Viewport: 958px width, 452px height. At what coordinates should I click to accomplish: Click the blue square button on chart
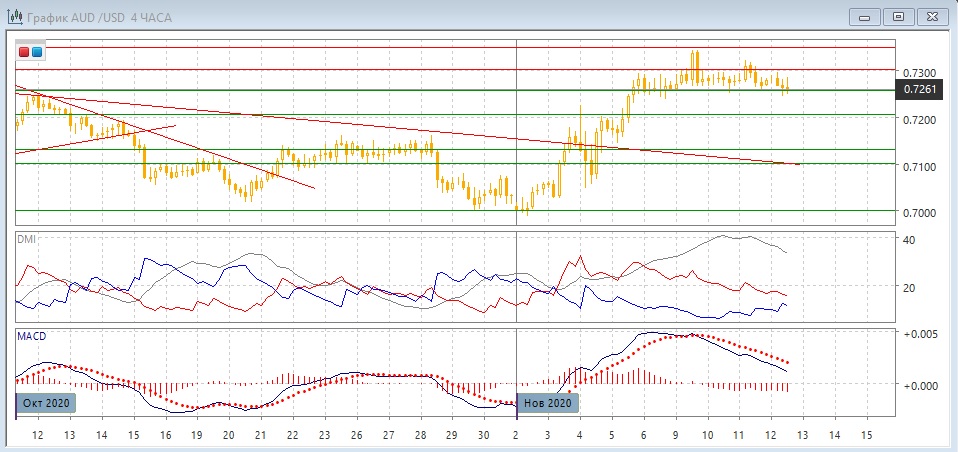click(x=37, y=52)
